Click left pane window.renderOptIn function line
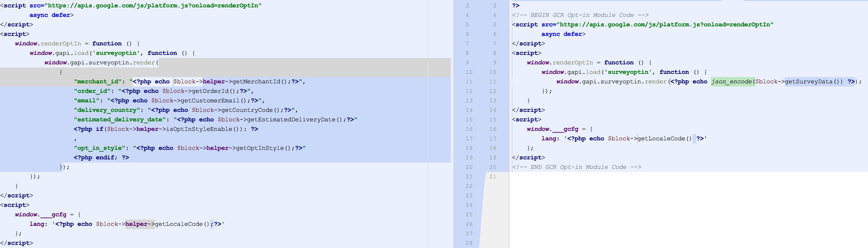The image size is (868, 248). coord(77,43)
